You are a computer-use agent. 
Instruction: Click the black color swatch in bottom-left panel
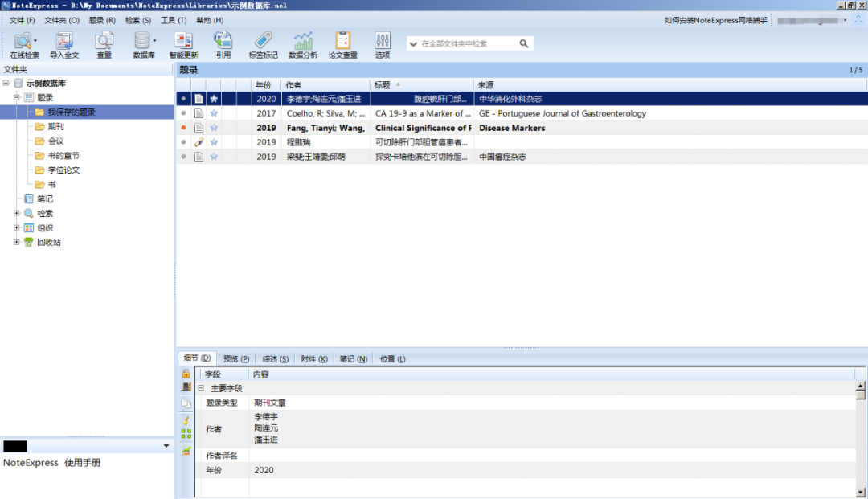tap(15, 446)
